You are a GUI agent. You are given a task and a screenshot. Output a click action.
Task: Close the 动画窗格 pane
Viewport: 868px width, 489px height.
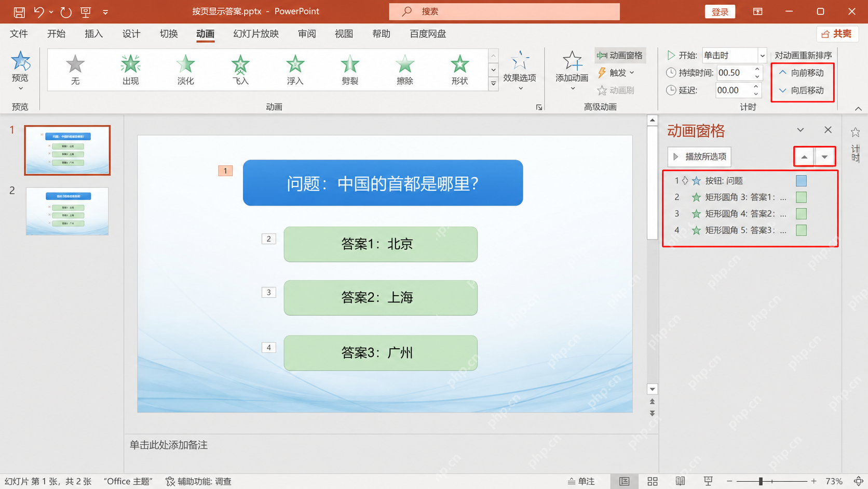point(828,130)
